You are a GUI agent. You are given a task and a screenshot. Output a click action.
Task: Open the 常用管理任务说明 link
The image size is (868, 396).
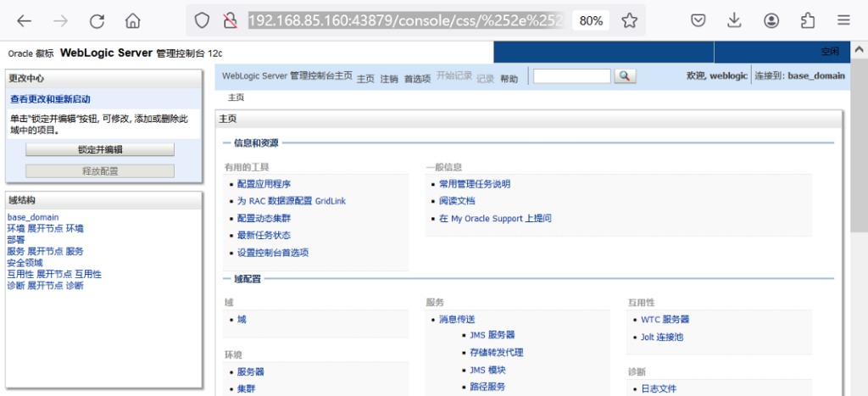pyautogui.click(x=475, y=184)
